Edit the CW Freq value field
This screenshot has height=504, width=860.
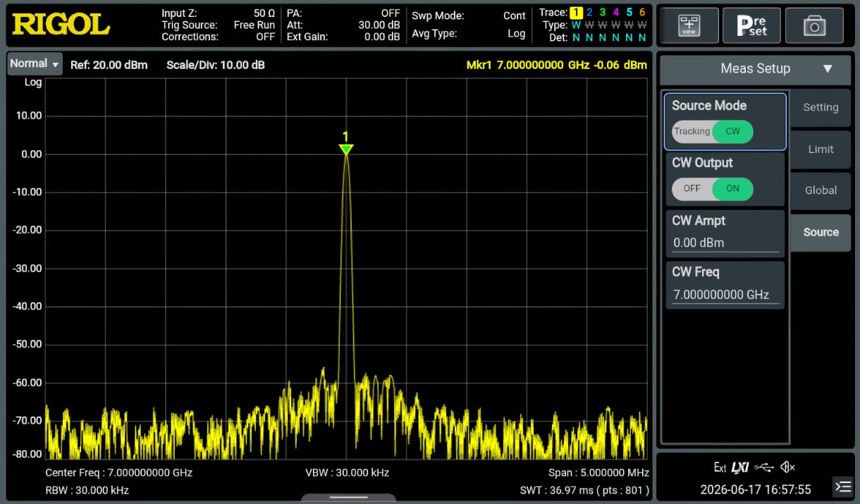pyautogui.click(x=725, y=295)
